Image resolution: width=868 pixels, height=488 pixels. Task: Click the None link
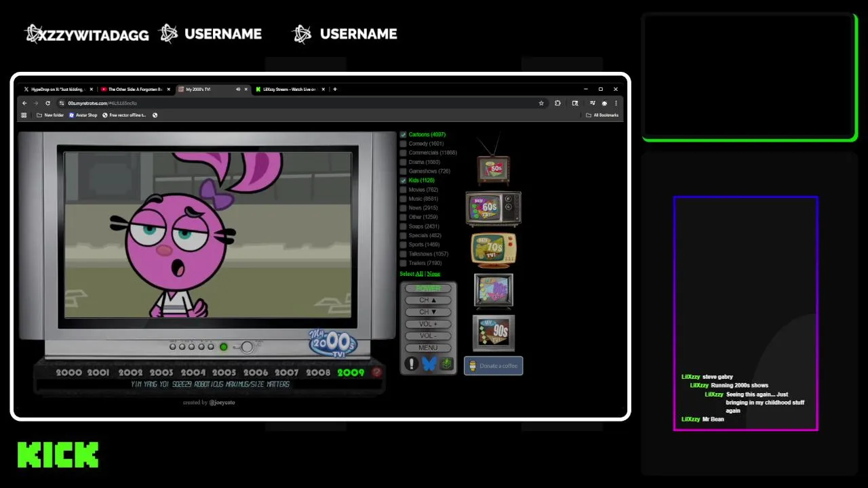433,274
